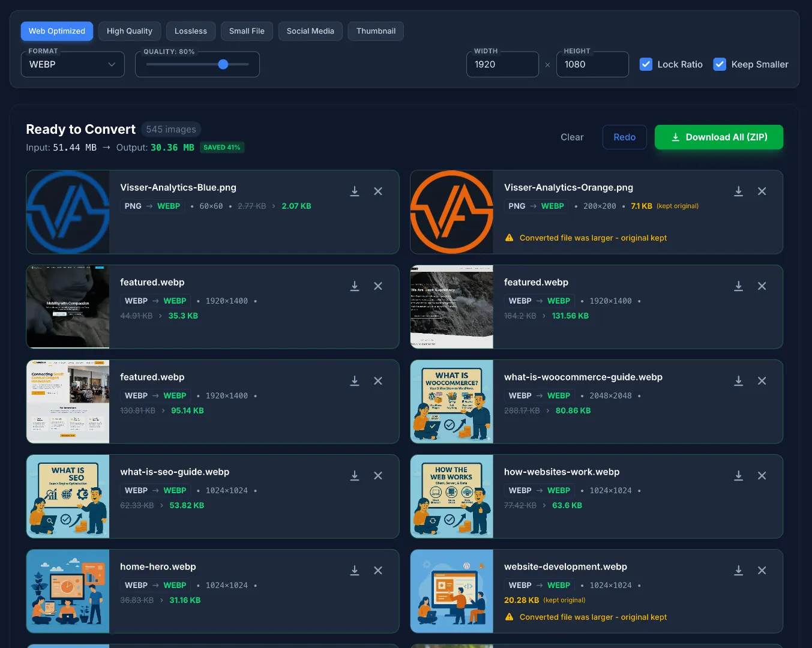Remove home-hero.webp from the list
812x648 pixels.
(378, 571)
